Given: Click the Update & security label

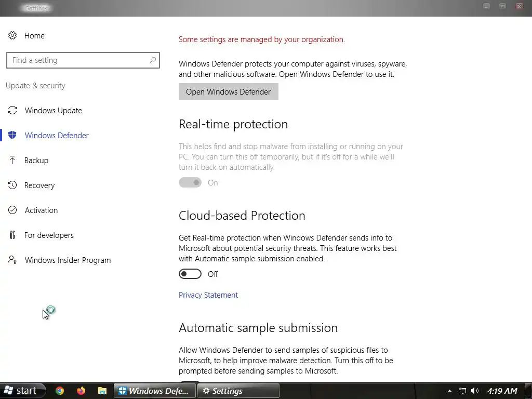Looking at the screenshot, I should (x=35, y=86).
